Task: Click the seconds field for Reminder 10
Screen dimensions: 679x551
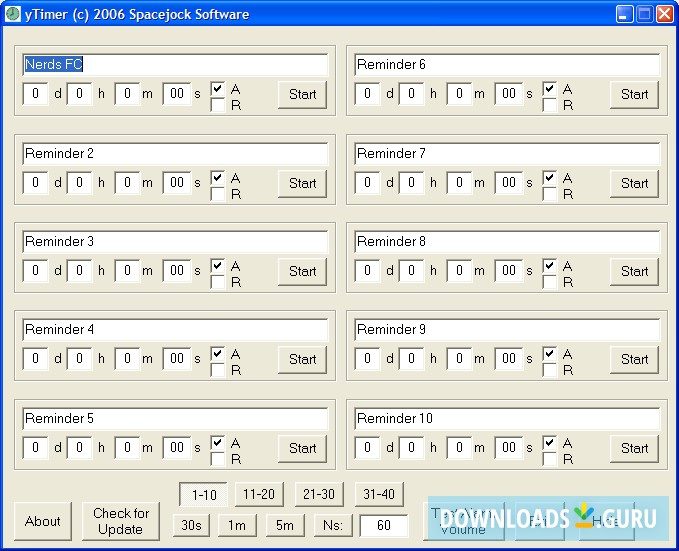Action: (x=509, y=447)
